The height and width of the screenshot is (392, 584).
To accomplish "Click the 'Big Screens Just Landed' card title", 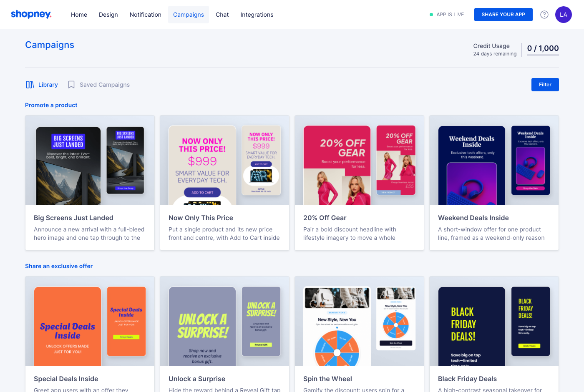I will click(x=73, y=218).
